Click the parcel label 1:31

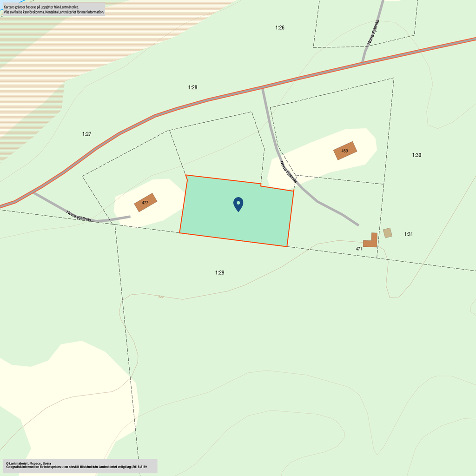tap(408, 234)
